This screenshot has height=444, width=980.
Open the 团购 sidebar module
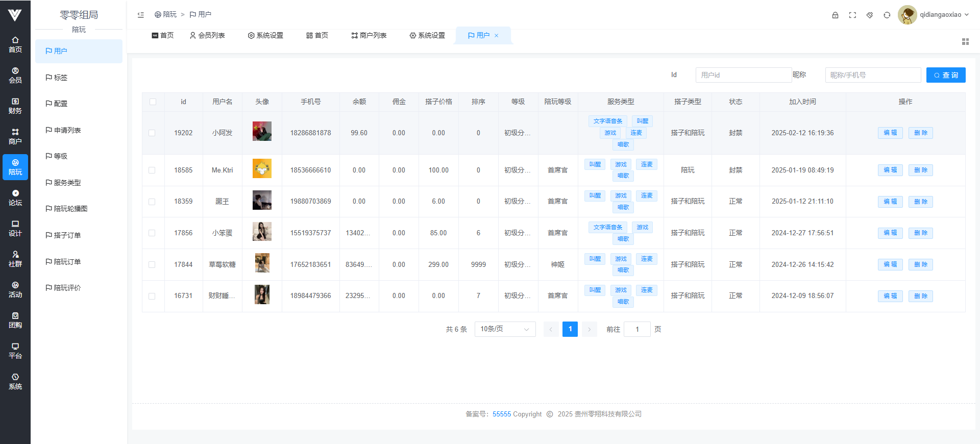pos(15,320)
